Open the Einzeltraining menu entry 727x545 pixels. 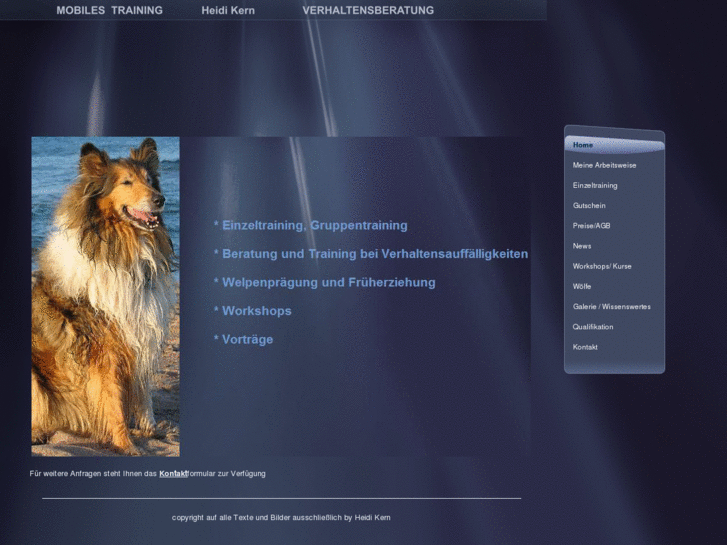595,186
